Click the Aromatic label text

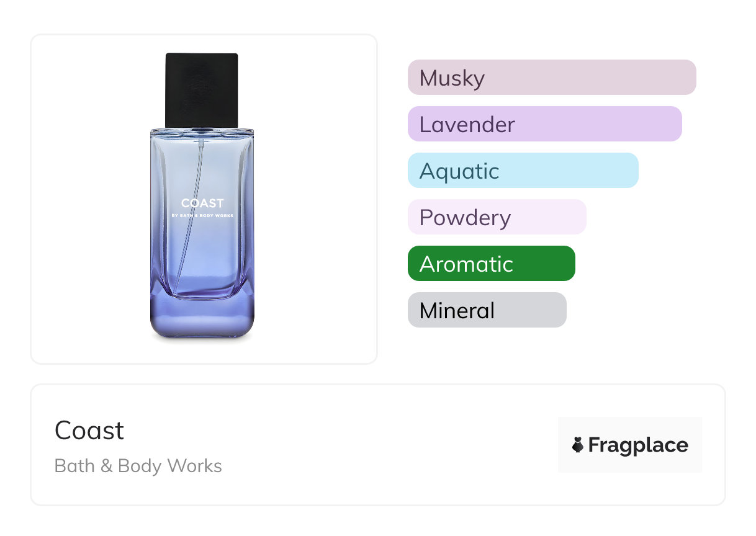pyautogui.click(x=466, y=264)
